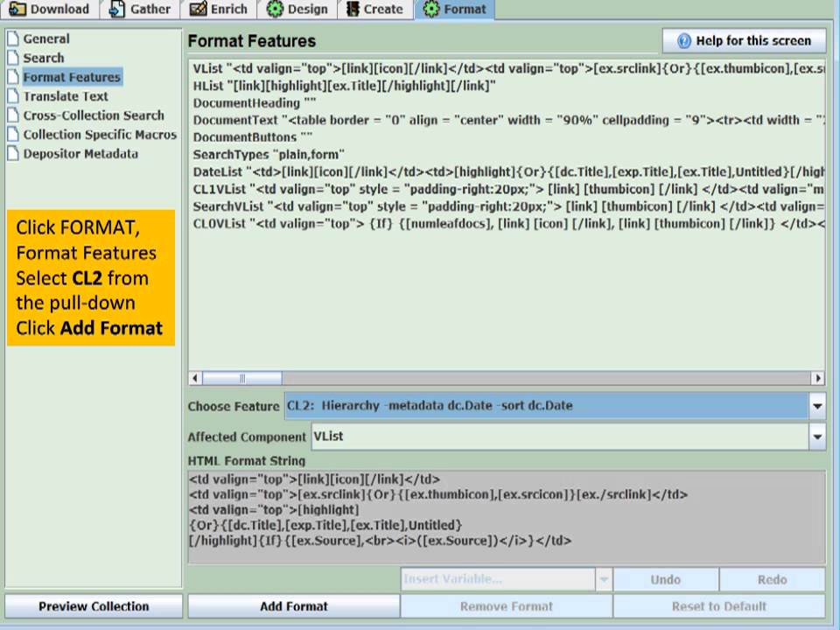Select Format Features in the sidebar
Image resolution: width=840 pixels, height=630 pixels.
click(x=73, y=77)
